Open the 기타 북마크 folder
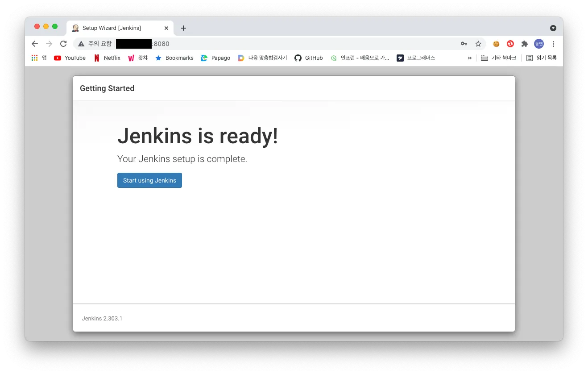This screenshot has width=588, height=374. [x=499, y=58]
